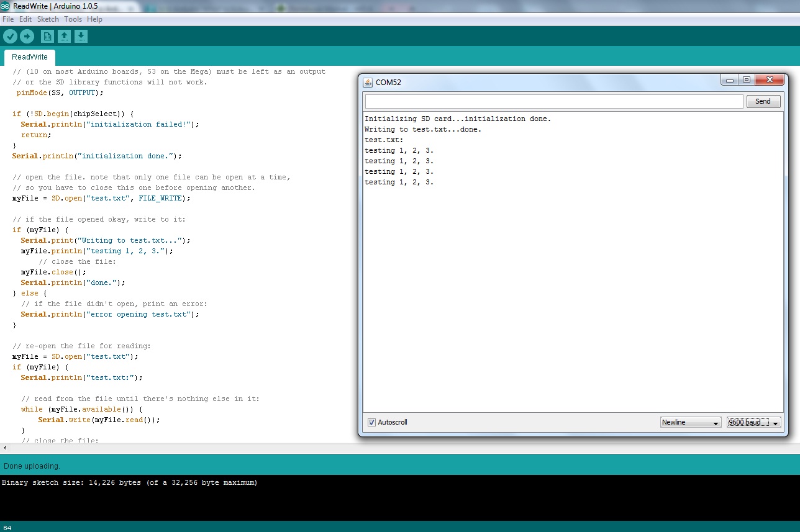800x532 pixels.
Task: Click the 'Serial.println("test.txt:");' code line
Action: [81, 377]
